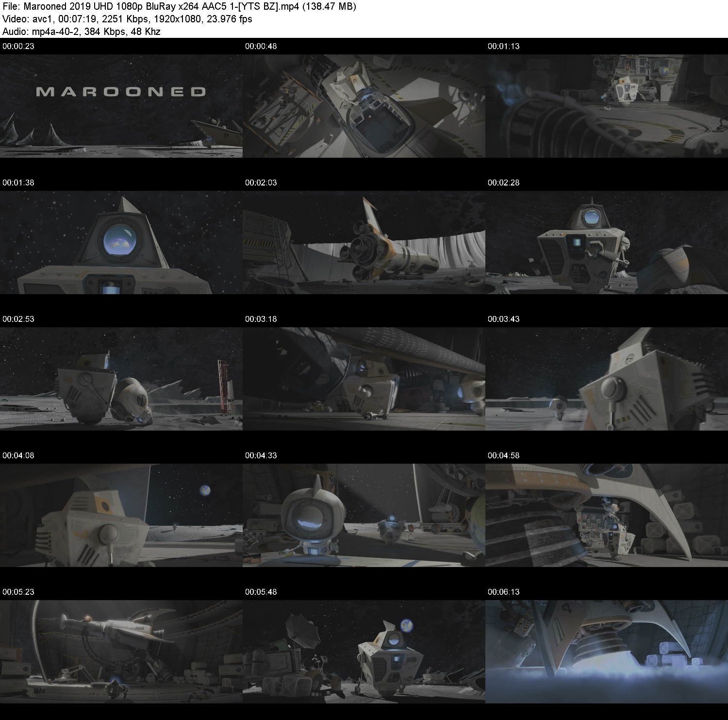The height and width of the screenshot is (720, 728).
Task: Pick the 00:04:33 round robot thumbnail
Action: 364,515
